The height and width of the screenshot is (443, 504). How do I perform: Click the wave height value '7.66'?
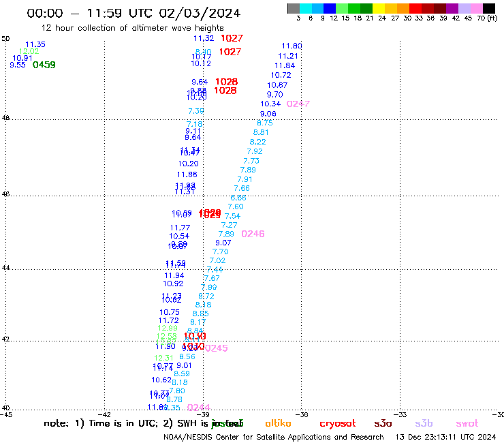242,188
